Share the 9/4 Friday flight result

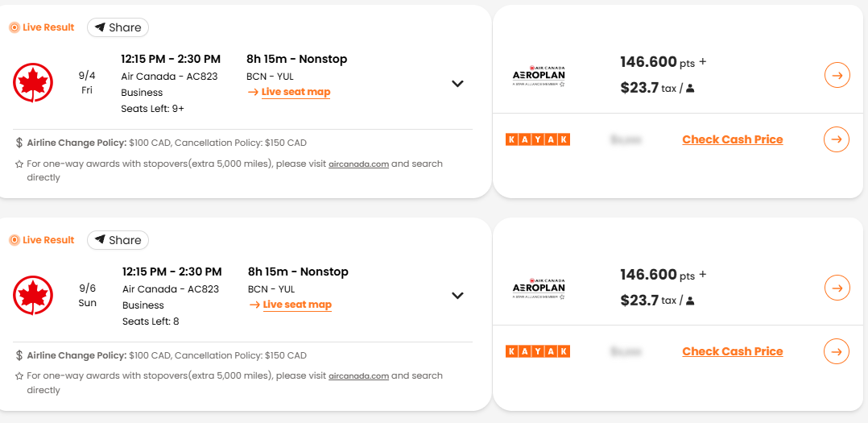pos(118,27)
